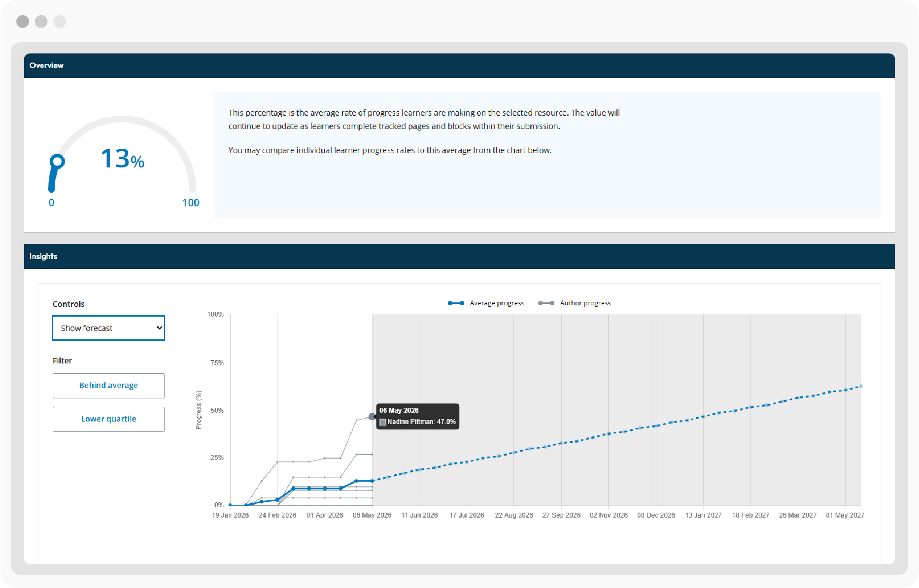This screenshot has width=919, height=588.
Task: Click the Overview section header
Action: [x=459, y=65]
